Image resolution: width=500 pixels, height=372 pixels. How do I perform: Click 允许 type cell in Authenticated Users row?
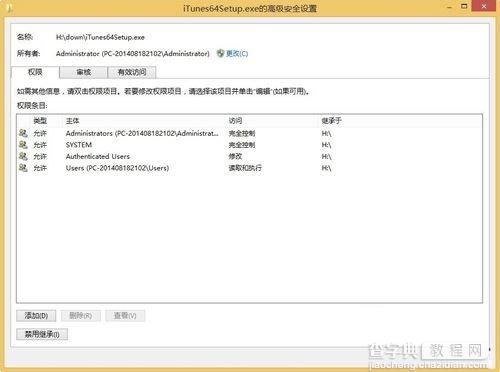(40, 156)
